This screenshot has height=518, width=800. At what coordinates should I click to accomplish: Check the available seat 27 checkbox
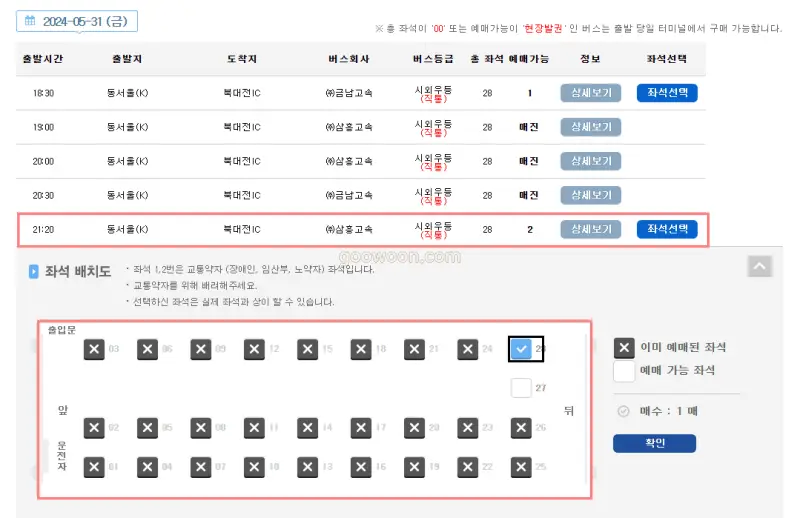(x=521, y=388)
